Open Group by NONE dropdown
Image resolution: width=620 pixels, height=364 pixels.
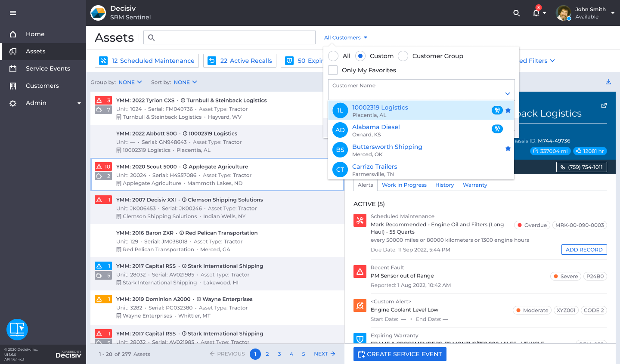[130, 82]
